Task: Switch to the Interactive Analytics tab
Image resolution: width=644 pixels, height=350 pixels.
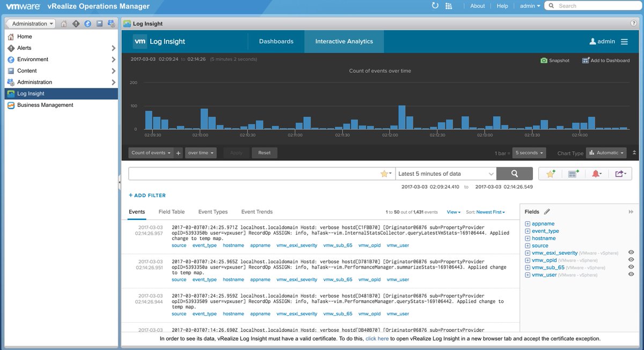Action: 344,41
